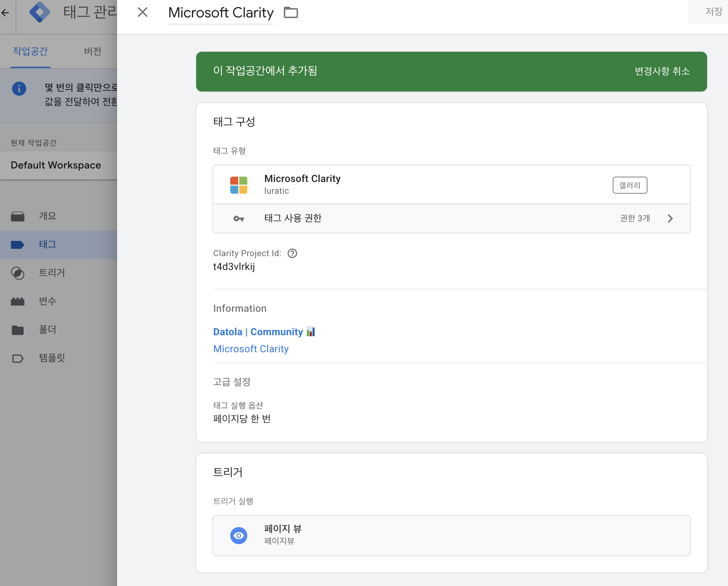Click the Clarity Project Id help icon
The height and width of the screenshot is (586, 728).
click(x=292, y=253)
